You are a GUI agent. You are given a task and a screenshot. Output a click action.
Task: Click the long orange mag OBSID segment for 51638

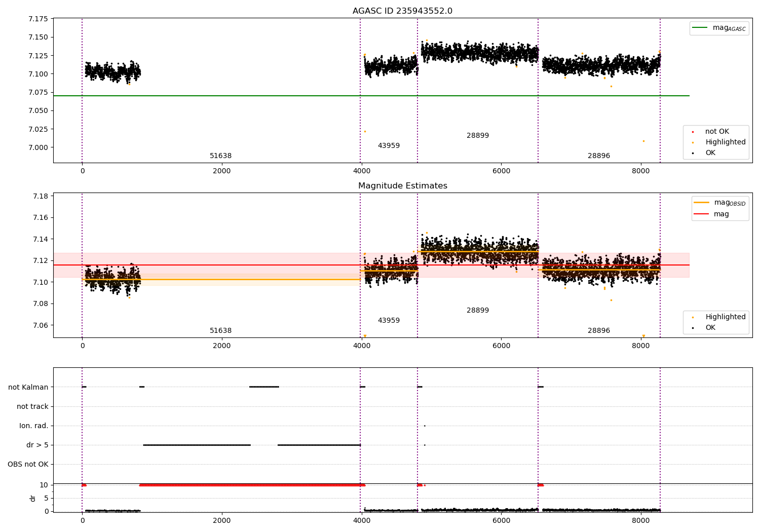[x=221, y=279]
